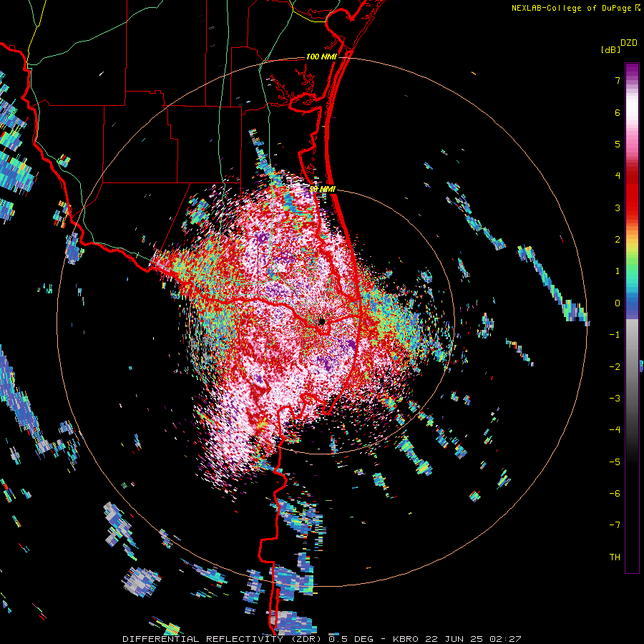The height and width of the screenshot is (644, 644).
Task: Select the 4 value on the color scale
Action: point(618,175)
